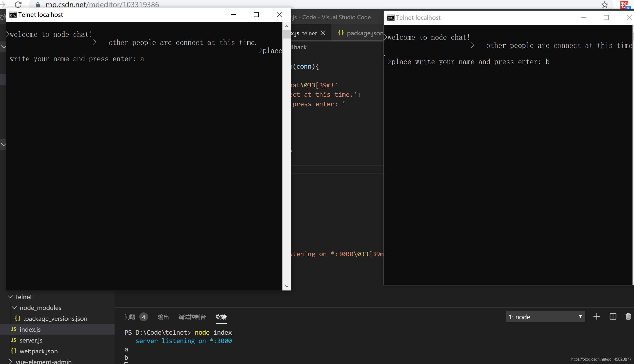Create a new terminal with plus icon

(596, 317)
